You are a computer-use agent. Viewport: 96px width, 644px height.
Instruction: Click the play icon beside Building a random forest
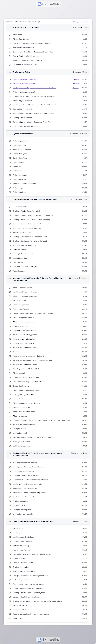click(10, 446)
